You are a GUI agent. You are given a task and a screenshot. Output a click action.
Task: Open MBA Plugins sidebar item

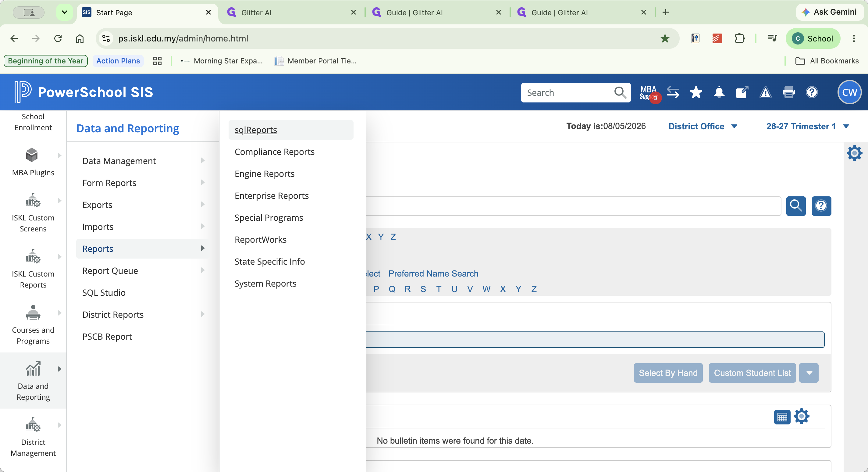click(33, 162)
